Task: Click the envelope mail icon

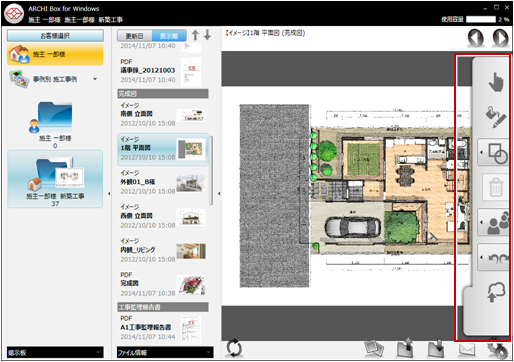Action: pyautogui.click(x=467, y=349)
